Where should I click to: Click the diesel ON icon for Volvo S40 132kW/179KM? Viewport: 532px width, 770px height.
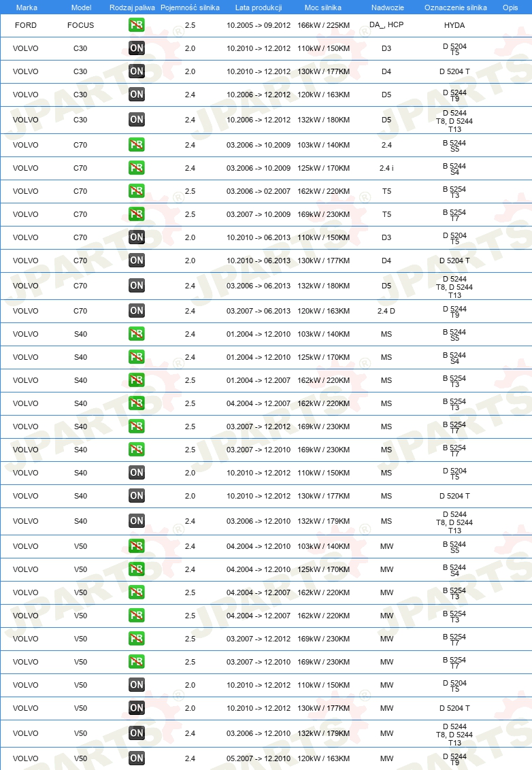click(x=137, y=521)
